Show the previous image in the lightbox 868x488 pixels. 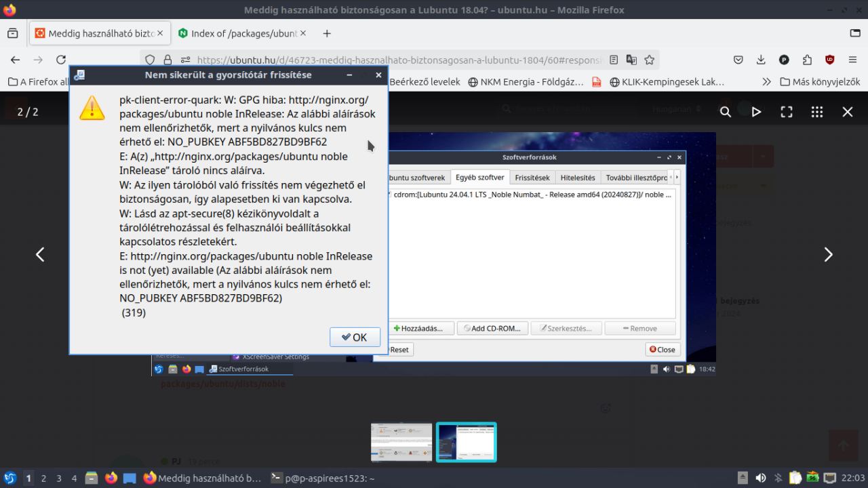pos(40,254)
